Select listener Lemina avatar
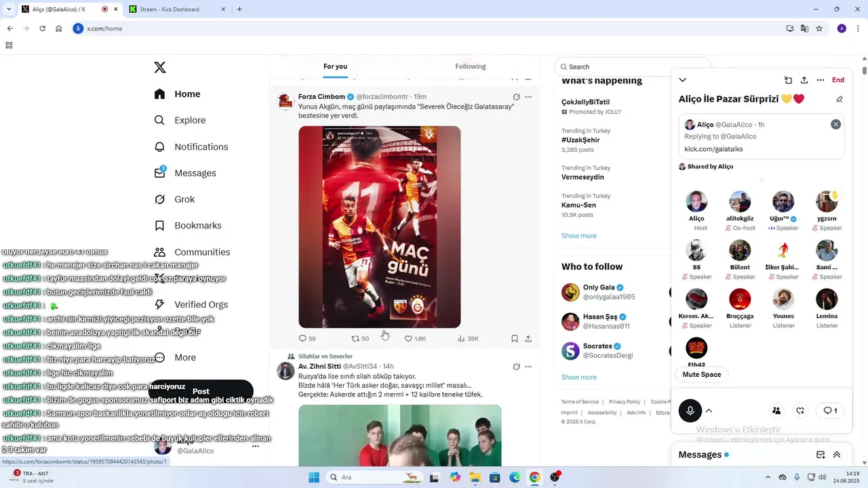 tap(827, 300)
